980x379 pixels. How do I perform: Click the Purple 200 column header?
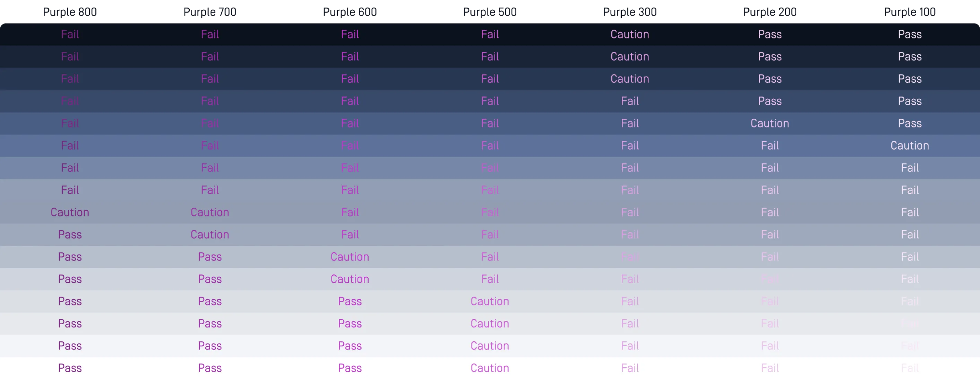[770, 12]
